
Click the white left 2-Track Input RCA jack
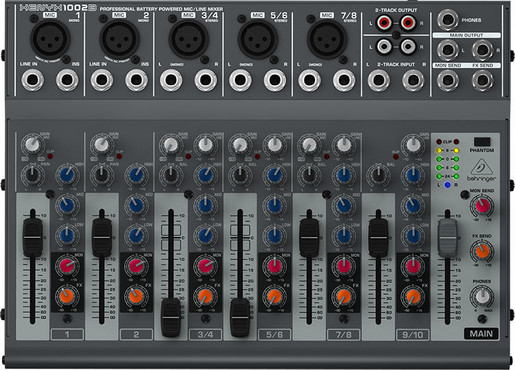[x=384, y=46]
